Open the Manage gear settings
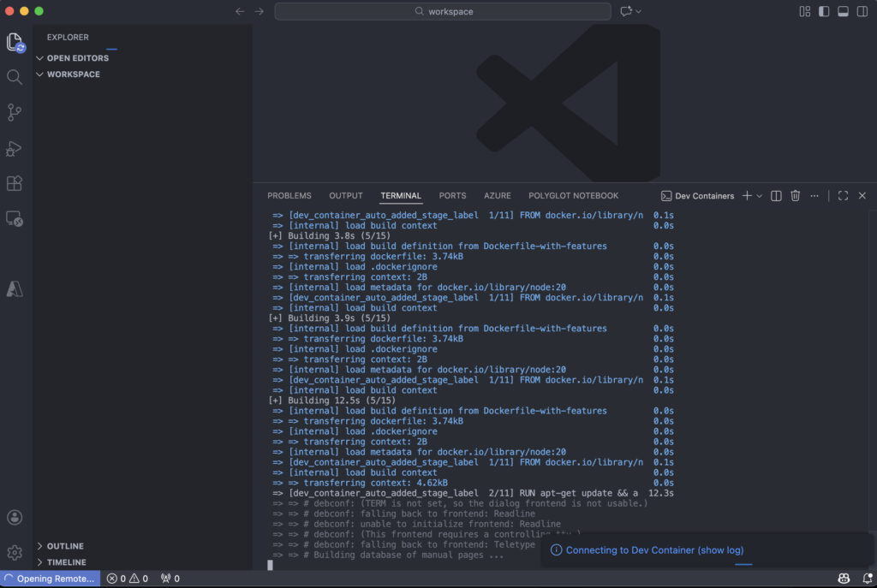 (15, 552)
